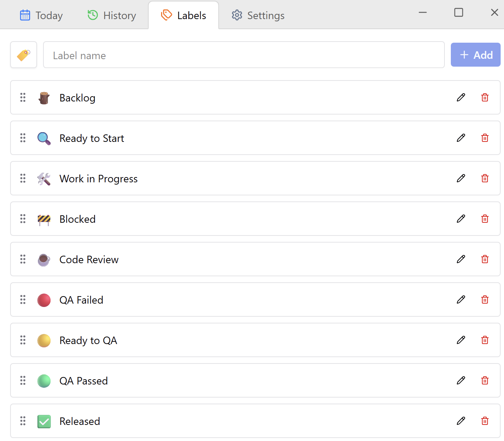Edit the Backlog label
Viewport: 504px width, 441px height.
tap(461, 97)
